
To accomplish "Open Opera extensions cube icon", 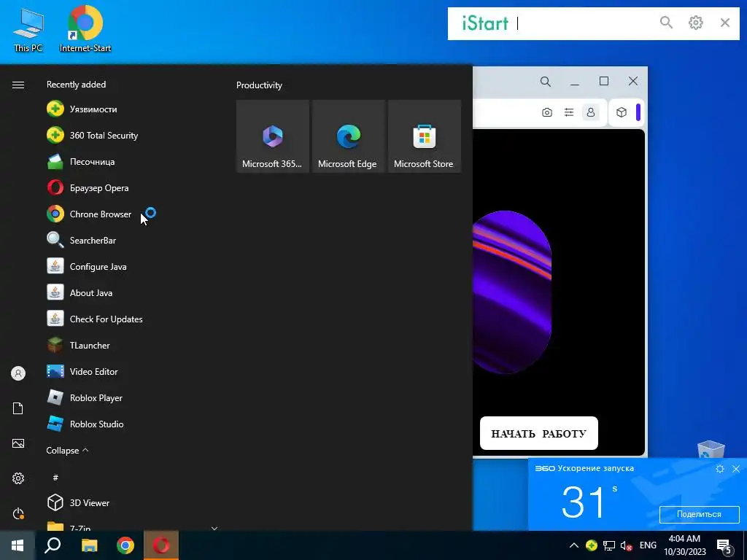I will point(622,112).
